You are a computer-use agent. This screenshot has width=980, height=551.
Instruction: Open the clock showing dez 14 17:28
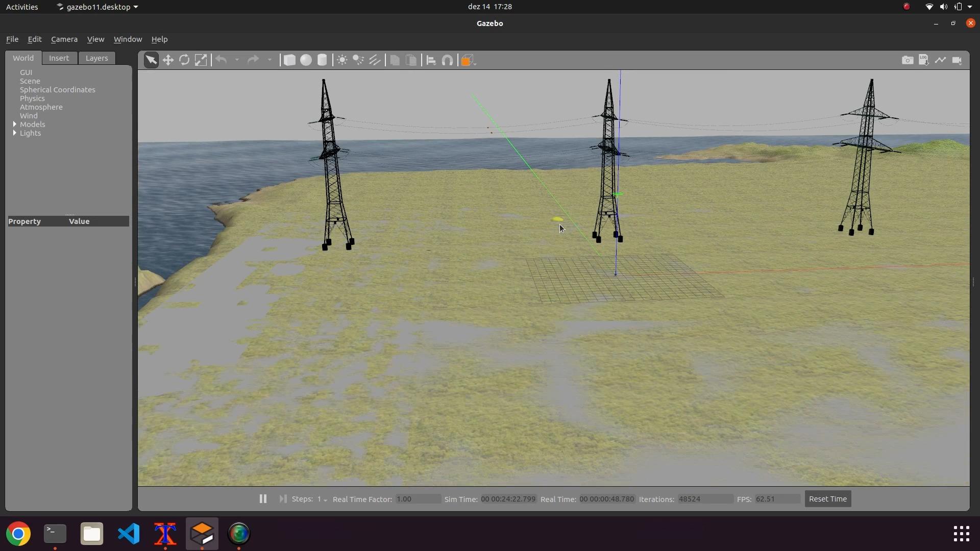pyautogui.click(x=490, y=7)
